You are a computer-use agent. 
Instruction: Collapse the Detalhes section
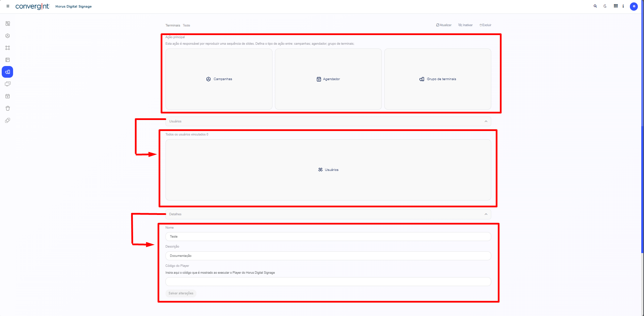click(x=486, y=214)
